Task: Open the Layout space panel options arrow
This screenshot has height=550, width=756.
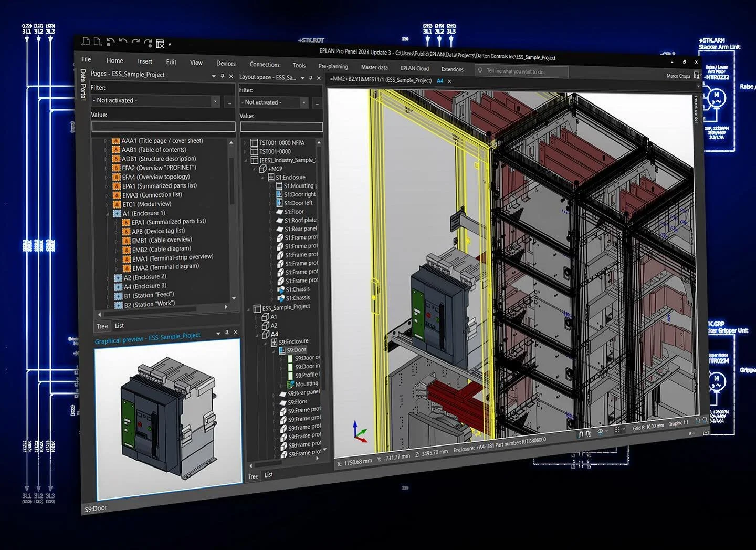Action: 303,78
